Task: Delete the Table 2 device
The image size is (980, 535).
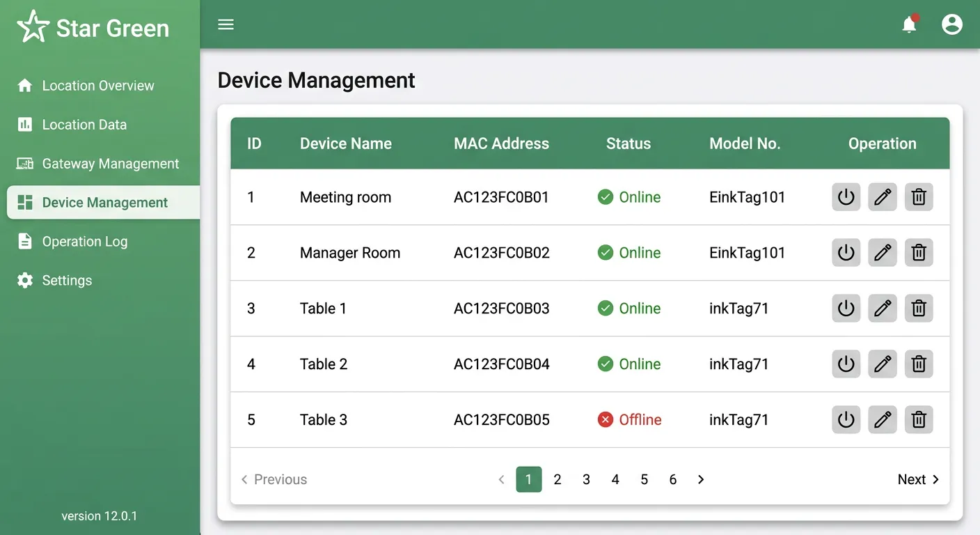Action: [919, 364]
